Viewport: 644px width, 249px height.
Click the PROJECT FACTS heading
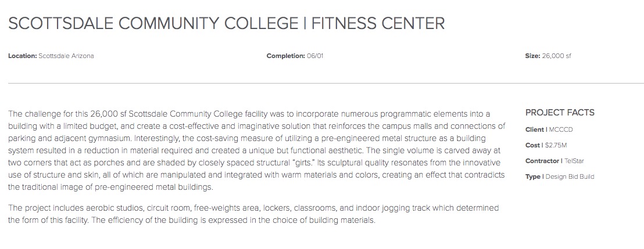[x=560, y=113]
